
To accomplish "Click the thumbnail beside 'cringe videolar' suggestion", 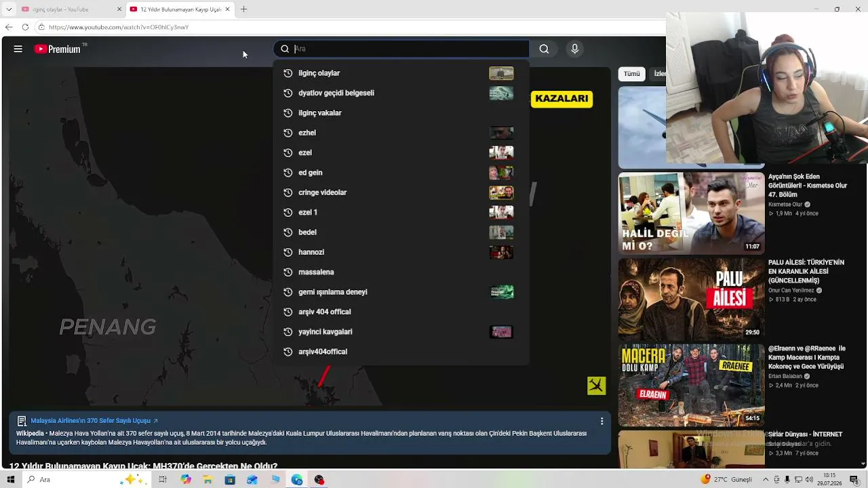I will click(501, 192).
